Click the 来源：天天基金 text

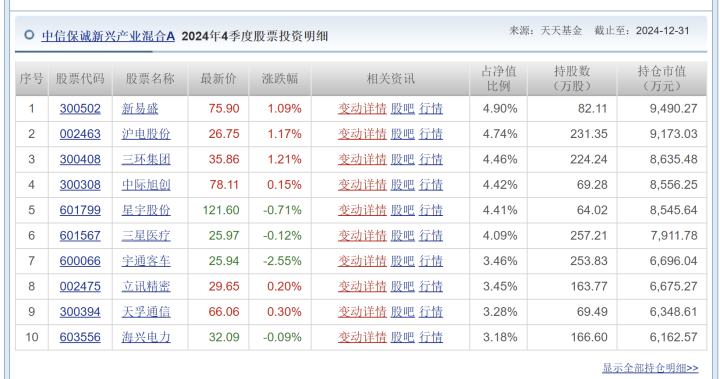click(546, 31)
